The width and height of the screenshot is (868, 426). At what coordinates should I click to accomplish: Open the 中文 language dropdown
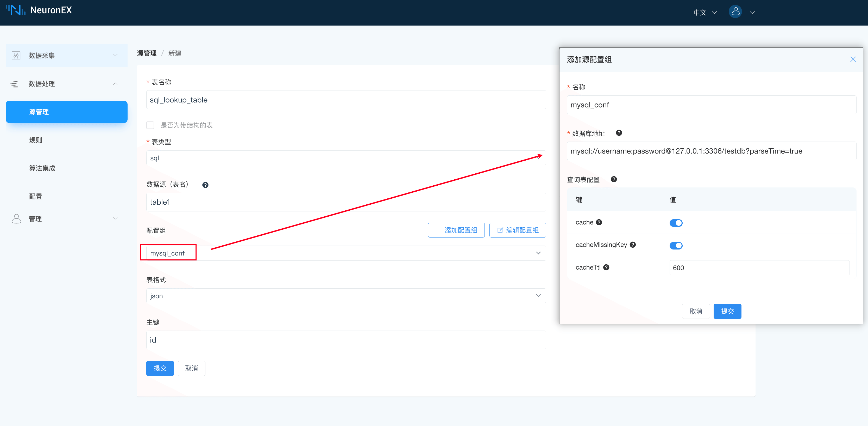(x=705, y=12)
